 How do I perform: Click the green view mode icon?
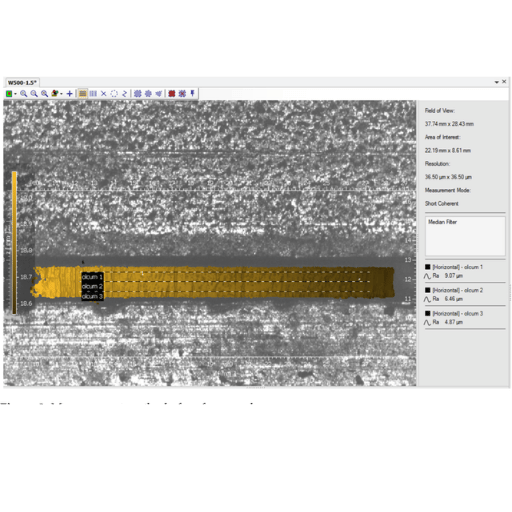pos(9,94)
